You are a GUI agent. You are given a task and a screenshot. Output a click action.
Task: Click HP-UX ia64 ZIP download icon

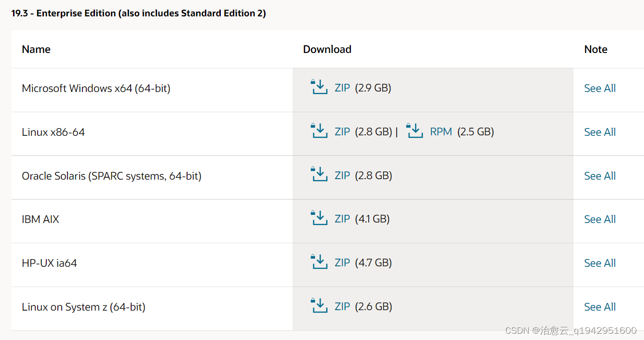[319, 262]
